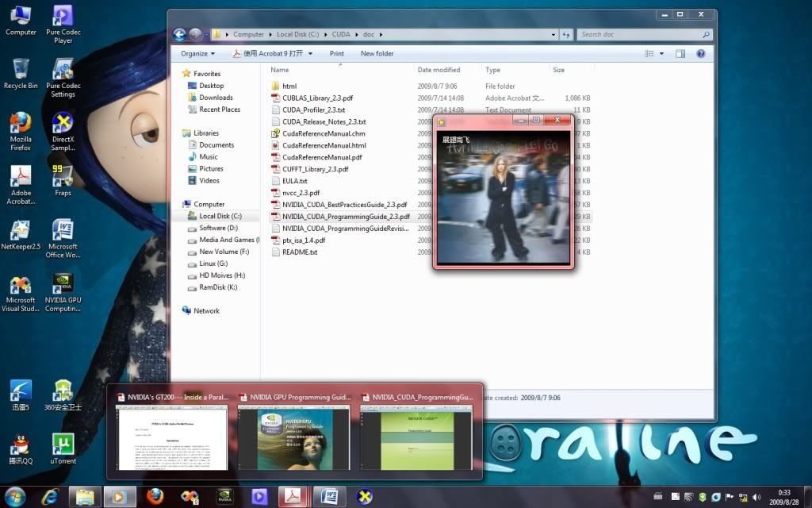Click the Adobe Acrobat taskbar button
This screenshot has height=508, width=812.
[293, 497]
